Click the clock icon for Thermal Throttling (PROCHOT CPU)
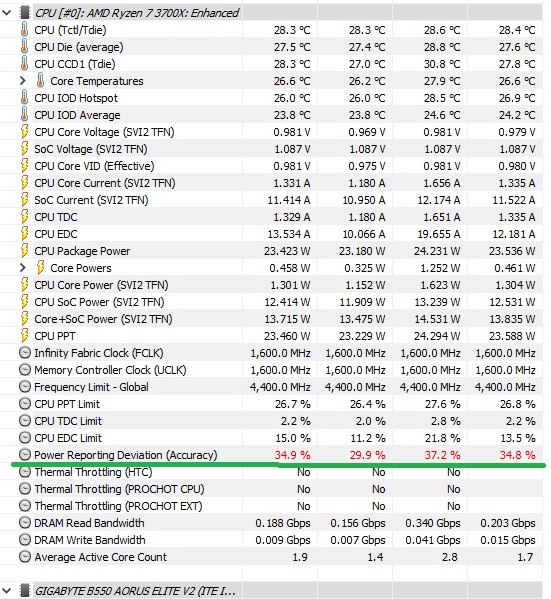The height and width of the screenshot is (599, 551). tap(25, 489)
